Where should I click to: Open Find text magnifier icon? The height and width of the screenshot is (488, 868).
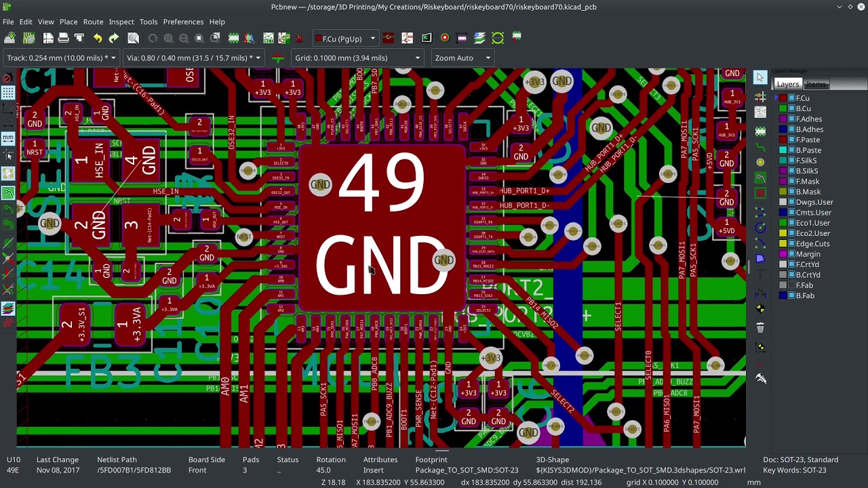(134, 38)
